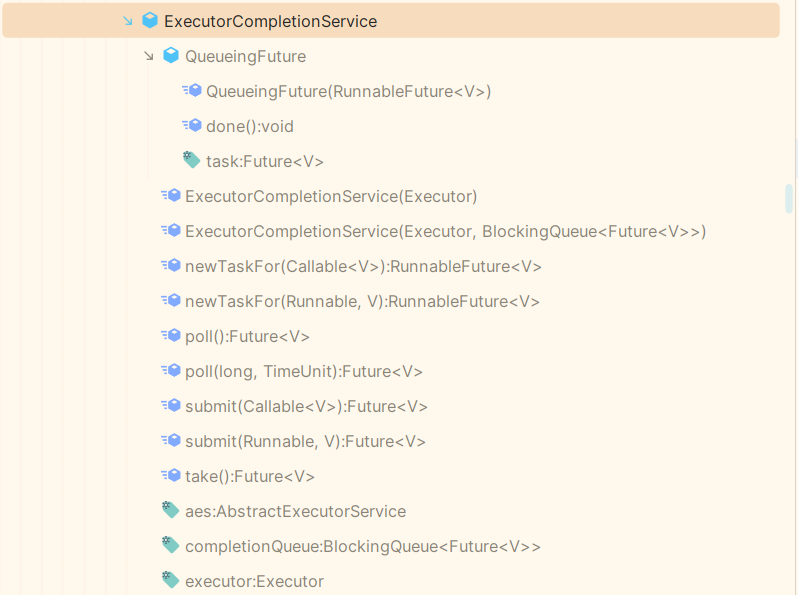Click the field tag icon beside completionQueue
Screen dimensions: 798x595
[x=171, y=546]
